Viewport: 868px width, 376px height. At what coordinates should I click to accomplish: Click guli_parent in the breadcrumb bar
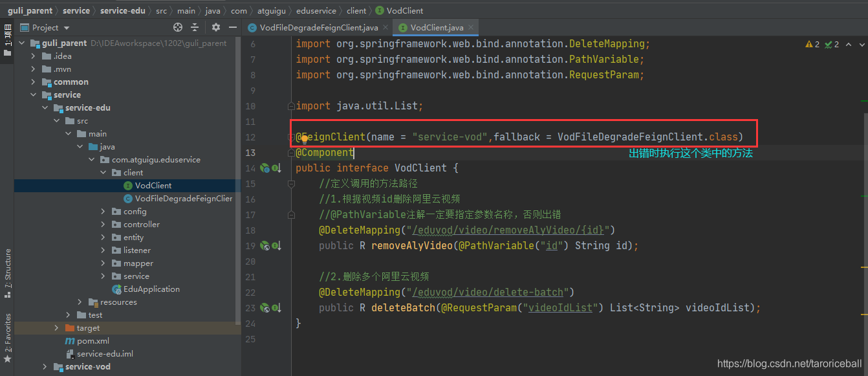29,10
